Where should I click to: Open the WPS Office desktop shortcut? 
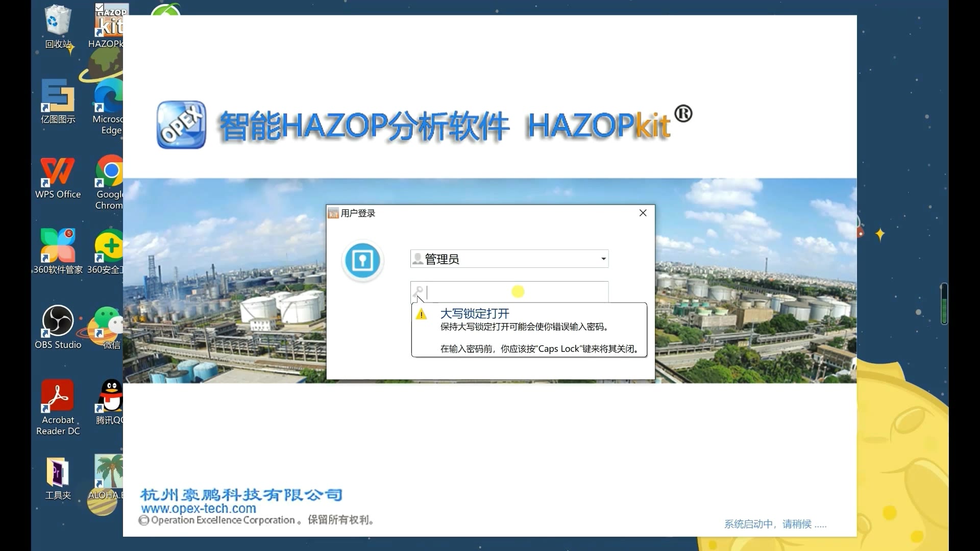point(58,178)
